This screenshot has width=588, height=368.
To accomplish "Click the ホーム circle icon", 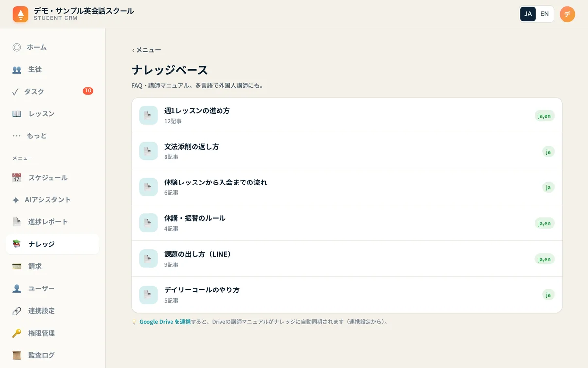I will (17, 47).
